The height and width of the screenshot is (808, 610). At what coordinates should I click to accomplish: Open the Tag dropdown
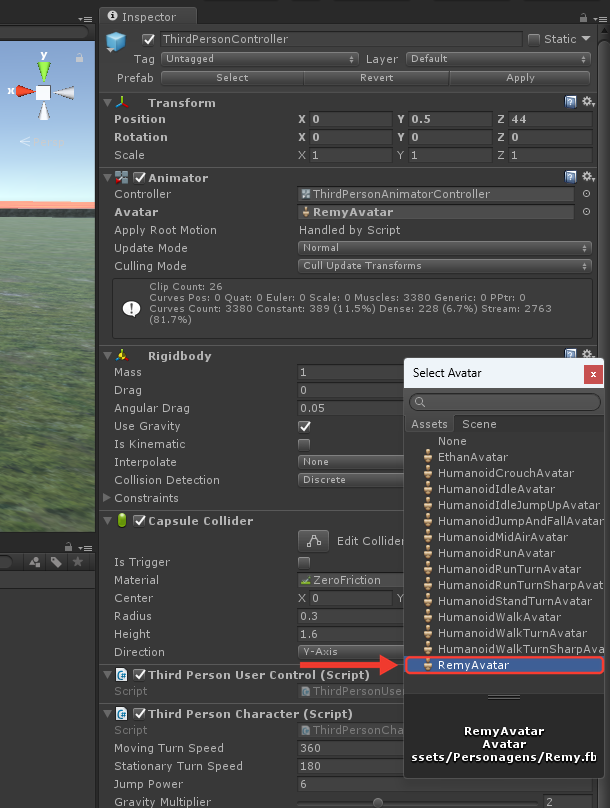260,59
